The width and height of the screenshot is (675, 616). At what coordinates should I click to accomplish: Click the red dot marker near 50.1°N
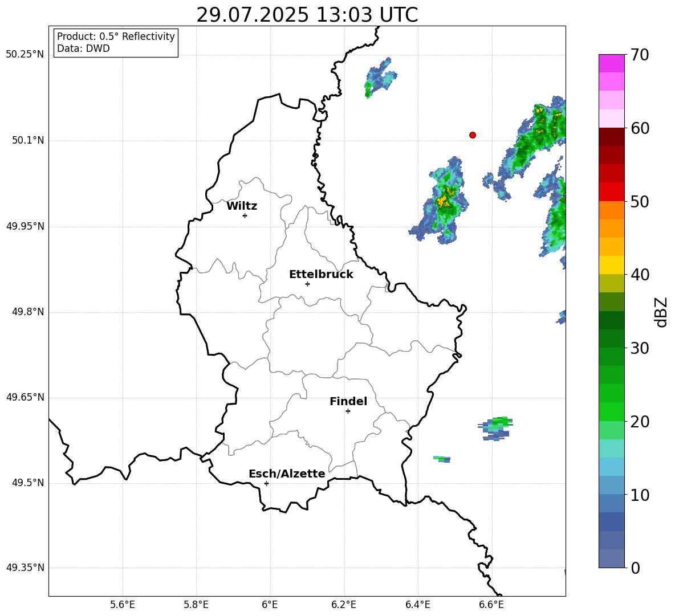click(473, 135)
